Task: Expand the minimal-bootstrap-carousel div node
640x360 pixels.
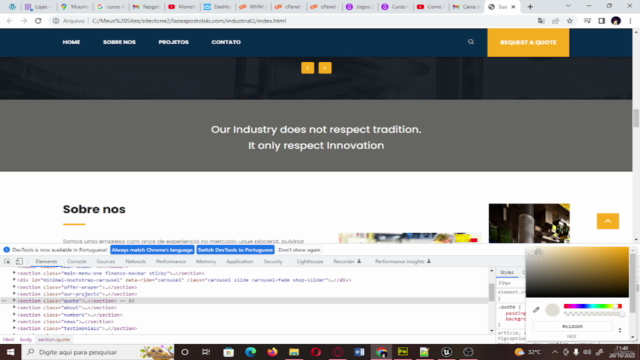Action: click(x=14, y=280)
